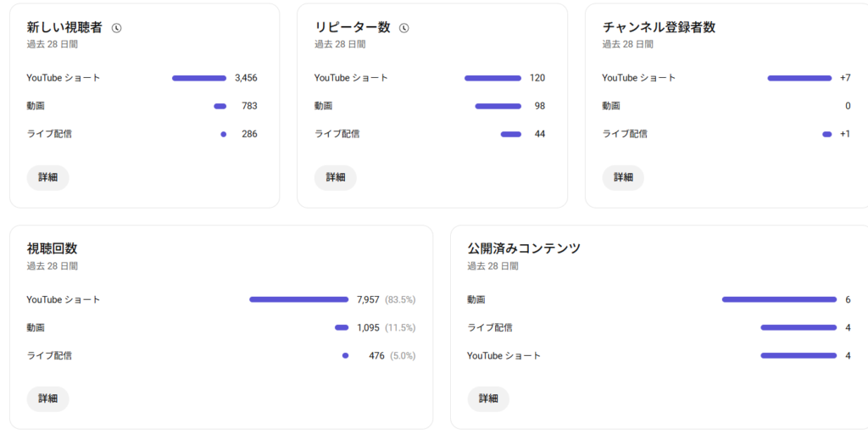Click the +7 subscribers value

coord(845,78)
